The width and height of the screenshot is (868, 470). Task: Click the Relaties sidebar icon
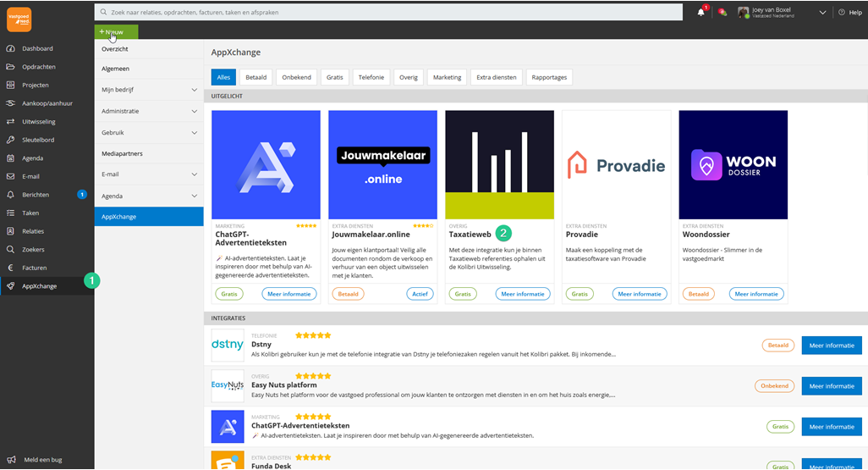10,231
